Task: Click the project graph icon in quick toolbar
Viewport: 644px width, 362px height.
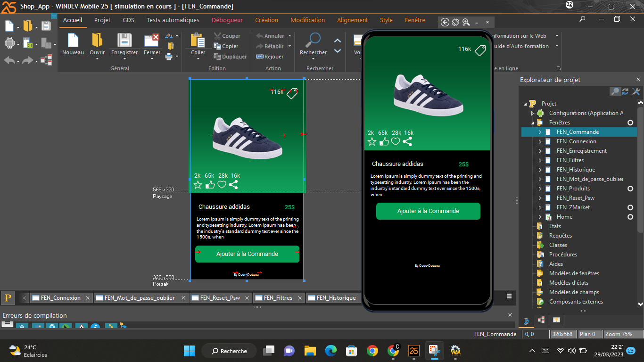Action: pyautogui.click(x=46, y=60)
